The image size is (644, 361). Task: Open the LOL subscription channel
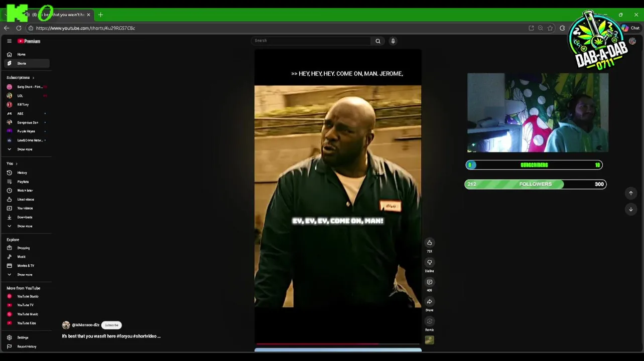pos(27,96)
